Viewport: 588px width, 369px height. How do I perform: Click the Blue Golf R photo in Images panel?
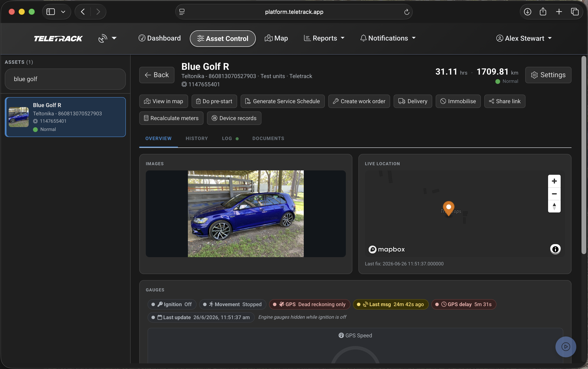point(246,214)
